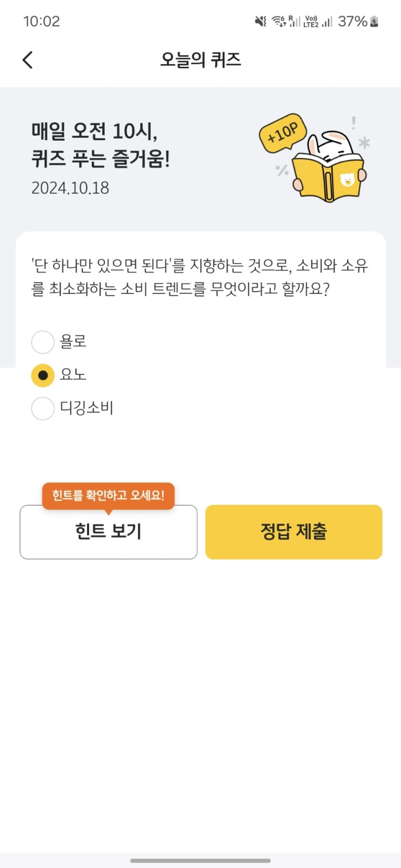The image size is (401, 868).
Task: Submit answer with 정답 제출 button
Action: [x=294, y=532]
